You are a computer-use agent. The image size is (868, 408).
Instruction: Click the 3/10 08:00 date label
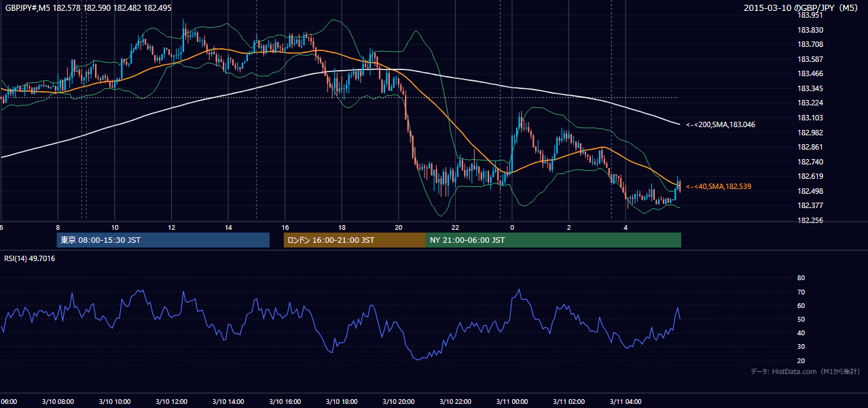click(x=58, y=402)
